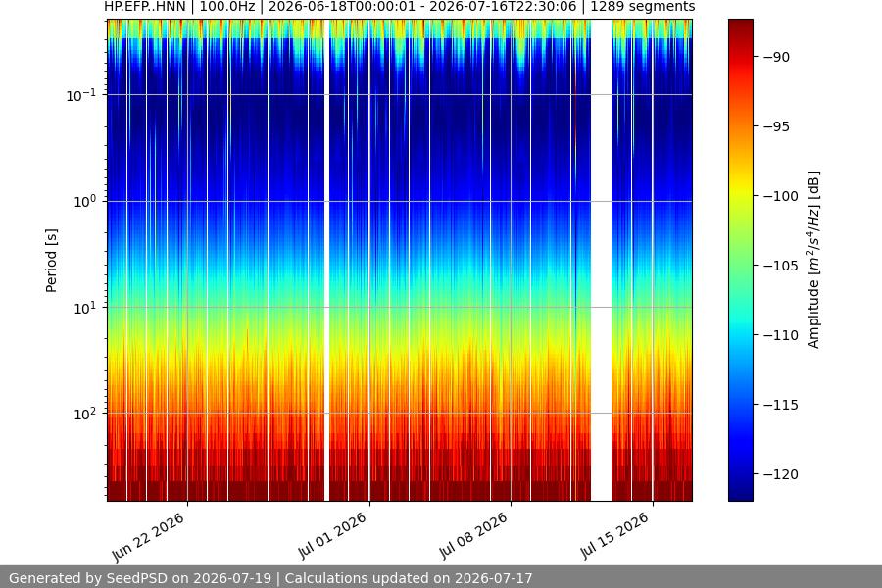Click the 'Amplitude [m²/s⁴/Hz] [dB]' colorbar label

point(813,260)
